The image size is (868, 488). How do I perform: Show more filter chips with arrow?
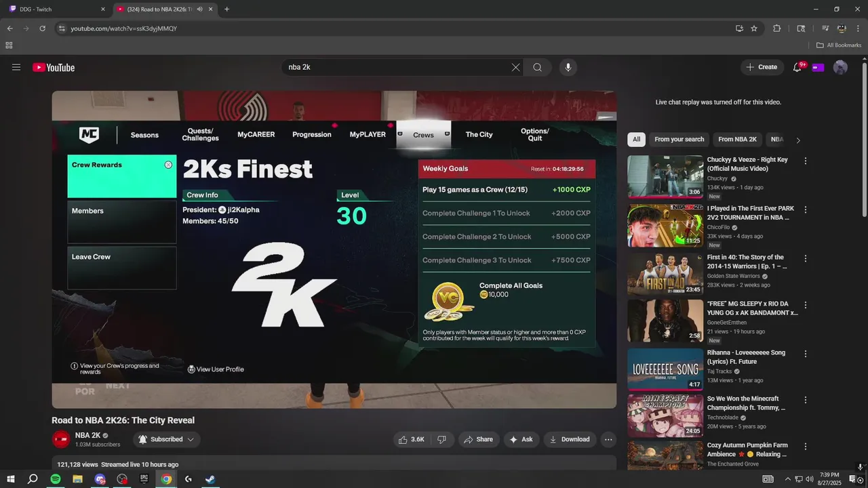click(798, 140)
